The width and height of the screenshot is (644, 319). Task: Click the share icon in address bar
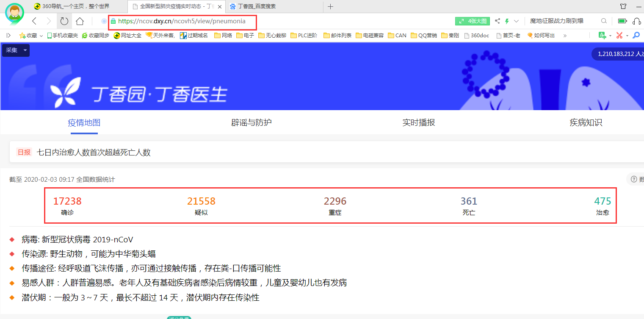[x=497, y=21]
